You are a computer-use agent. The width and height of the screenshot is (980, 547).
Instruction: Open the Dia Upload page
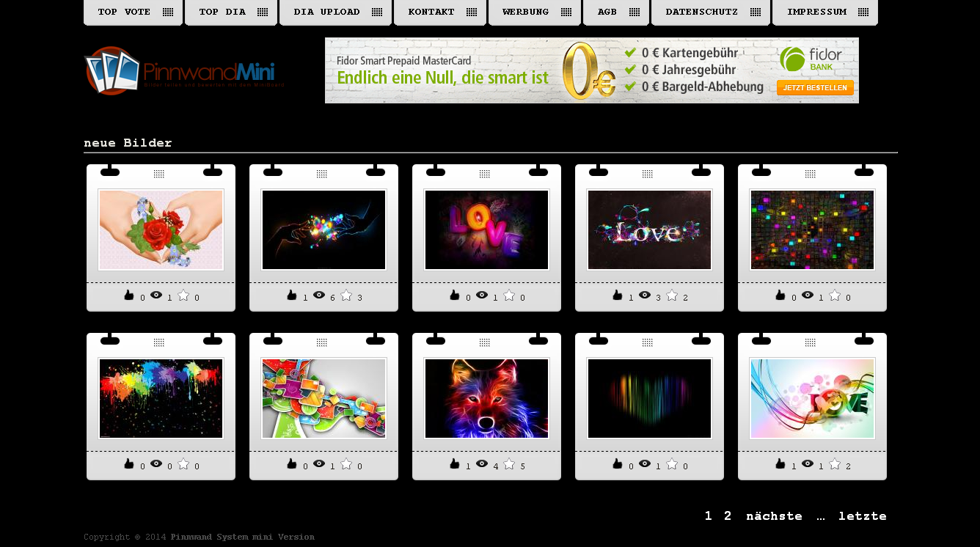click(x=335, y=12)
